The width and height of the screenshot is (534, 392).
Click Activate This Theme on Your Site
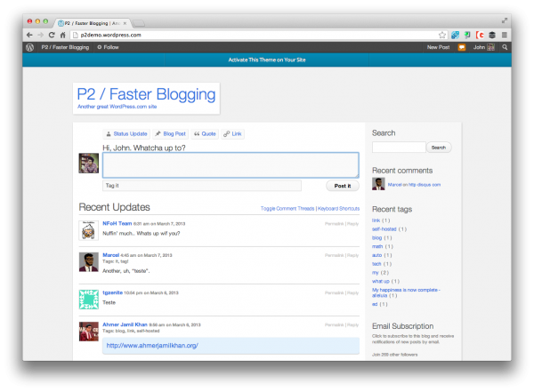point(267,60)
